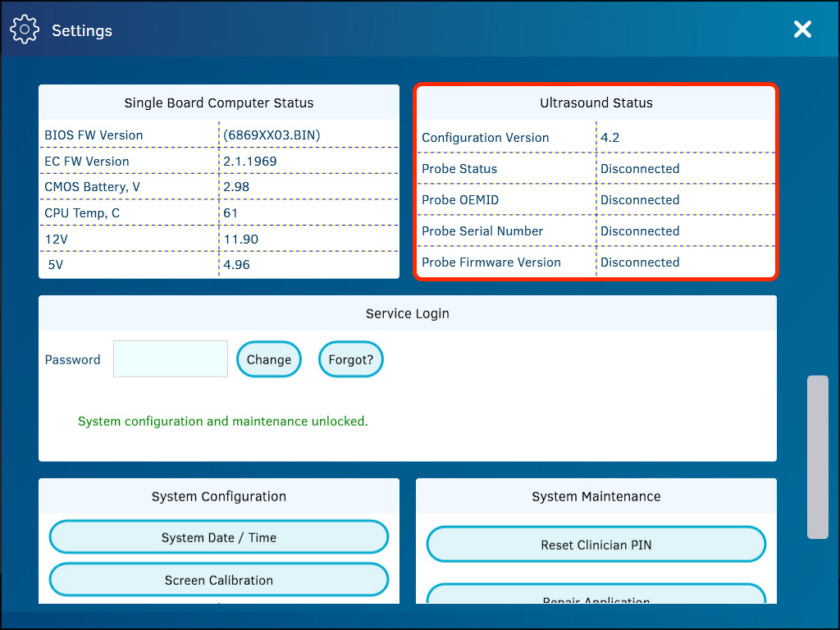Click the Forgot? button
840x630 pixels.
[x=350, y=359]
